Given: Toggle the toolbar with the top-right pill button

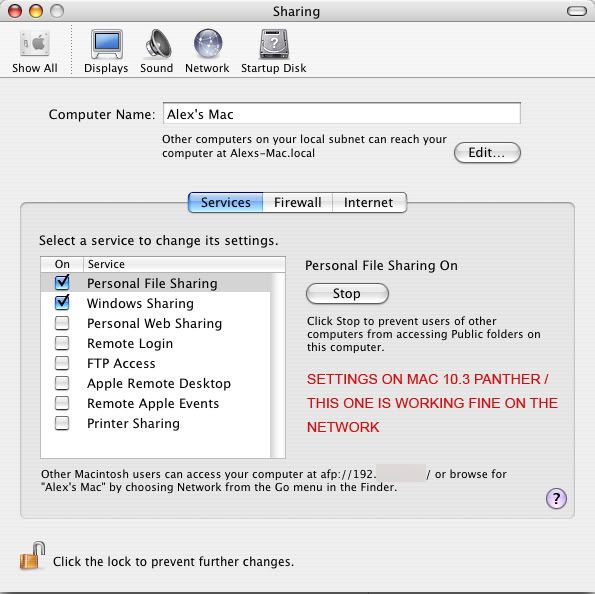Looking at the screenshot, I should (x=576, y=11).
